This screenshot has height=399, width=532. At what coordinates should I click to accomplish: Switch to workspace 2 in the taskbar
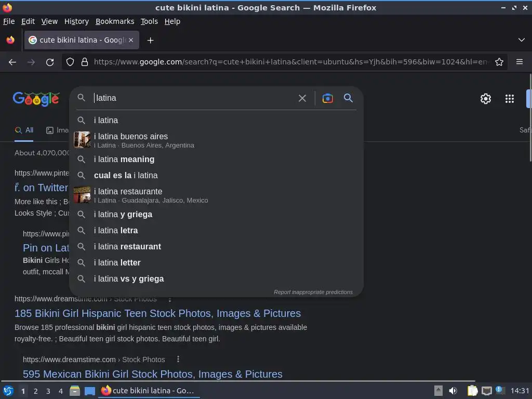36,391
